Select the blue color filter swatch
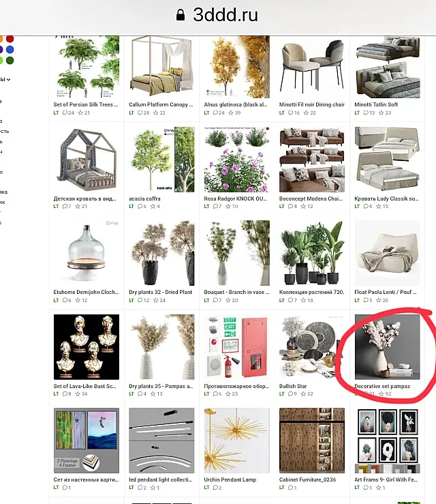Viewport: 436px width, 504px height. pos(10,50)
